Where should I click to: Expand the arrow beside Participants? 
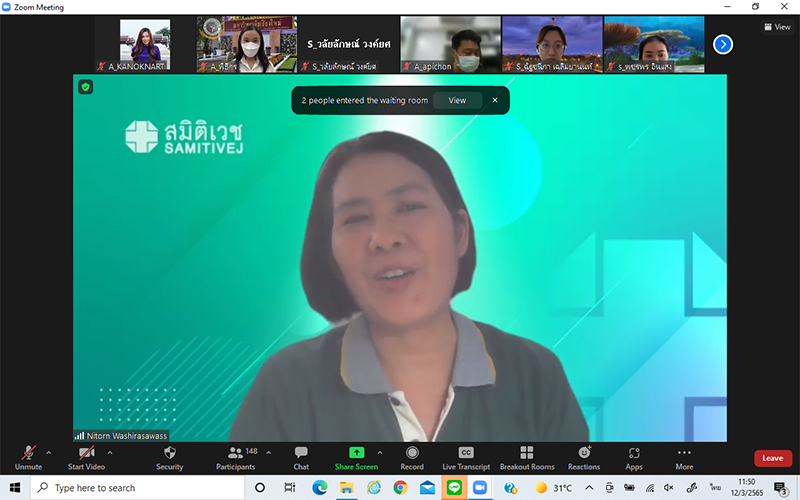click(268, 453)
